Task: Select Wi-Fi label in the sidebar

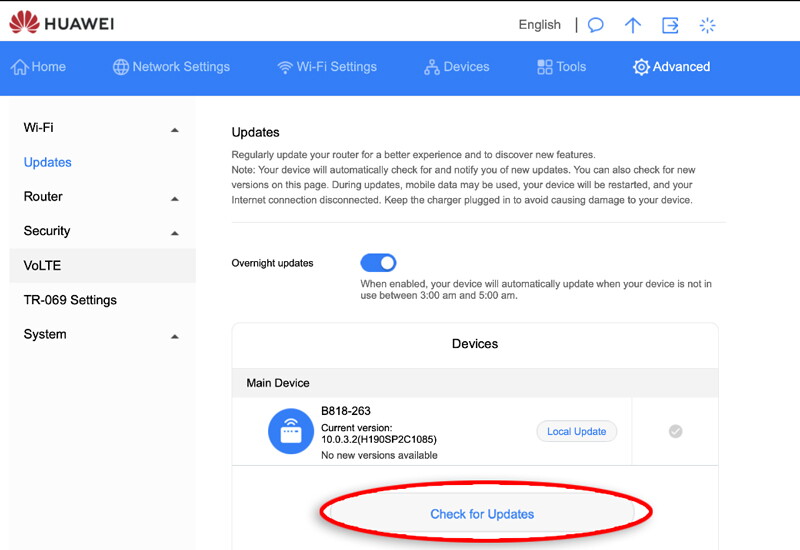Action: 38,128
